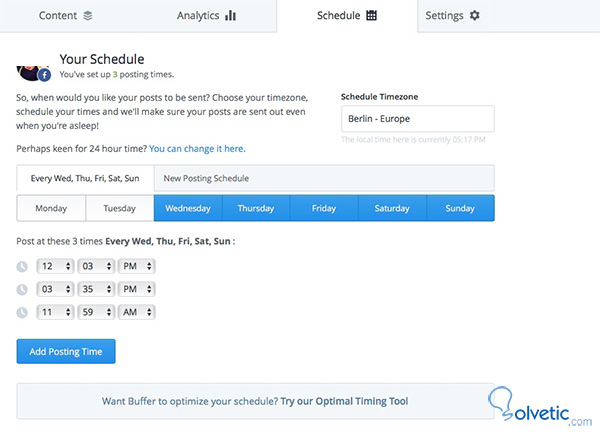600x434 pixels.
Task: Switch to the Analytics tab
Action: [x=206, y=16]
